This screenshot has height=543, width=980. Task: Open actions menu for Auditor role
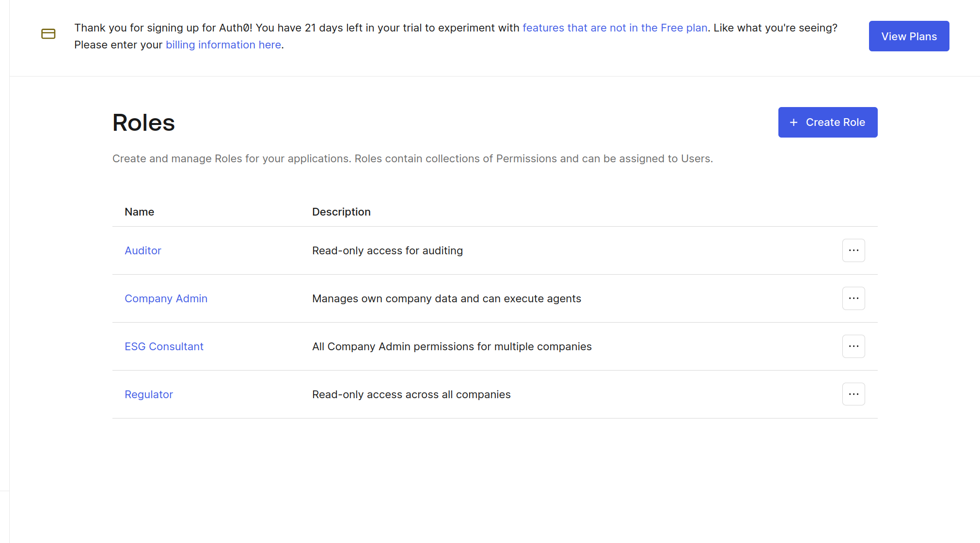click(853, 250)
